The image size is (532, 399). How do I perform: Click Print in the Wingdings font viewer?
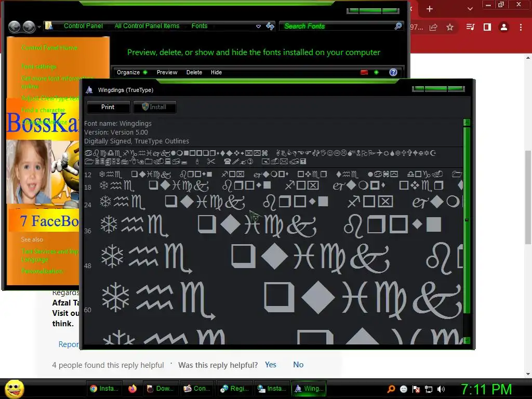click(108, 107)
